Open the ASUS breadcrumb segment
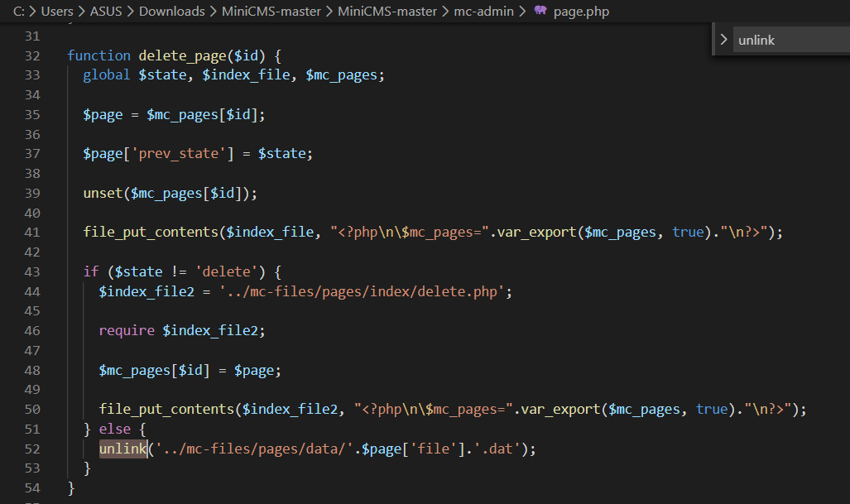 [x=106, y=12]
